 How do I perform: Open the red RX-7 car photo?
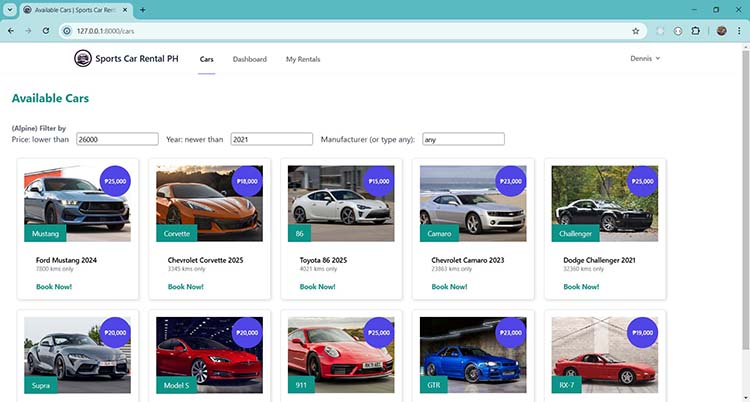tap(605, 355)
